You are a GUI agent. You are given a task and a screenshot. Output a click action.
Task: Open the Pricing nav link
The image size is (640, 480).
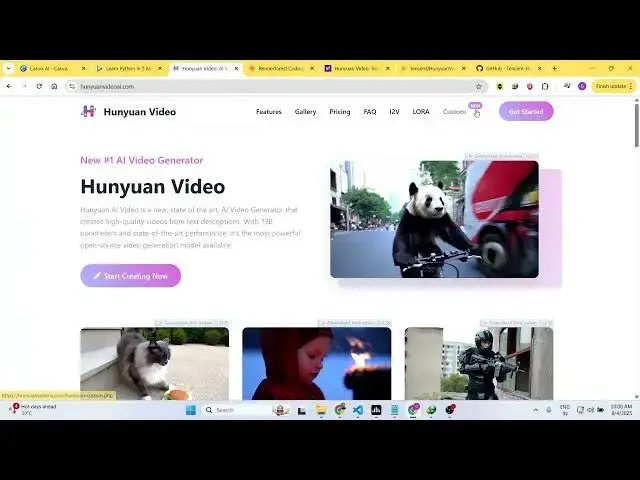[340, 111]
